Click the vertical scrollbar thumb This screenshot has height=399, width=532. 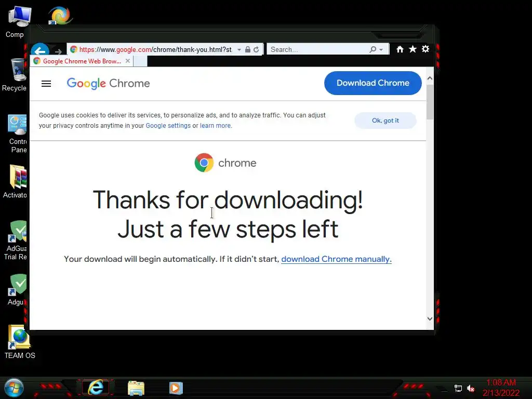click(x=430, y=102)
